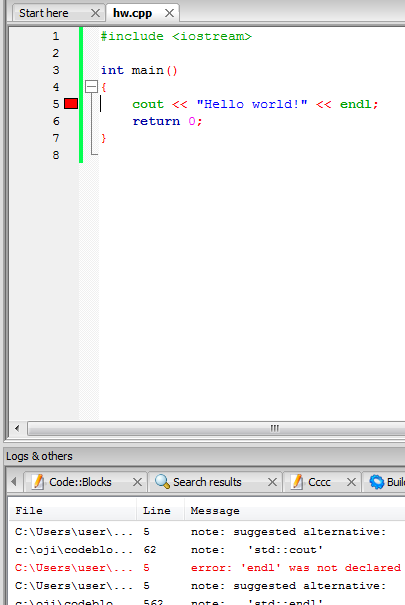
Task: Click the editor scroll-left arrow
Action: pyautogui.click(x=17, y=428)
